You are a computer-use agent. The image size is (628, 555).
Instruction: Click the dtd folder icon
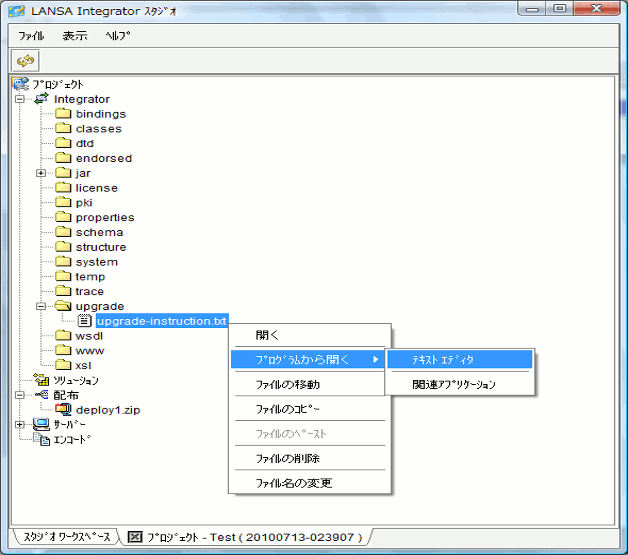63,143
